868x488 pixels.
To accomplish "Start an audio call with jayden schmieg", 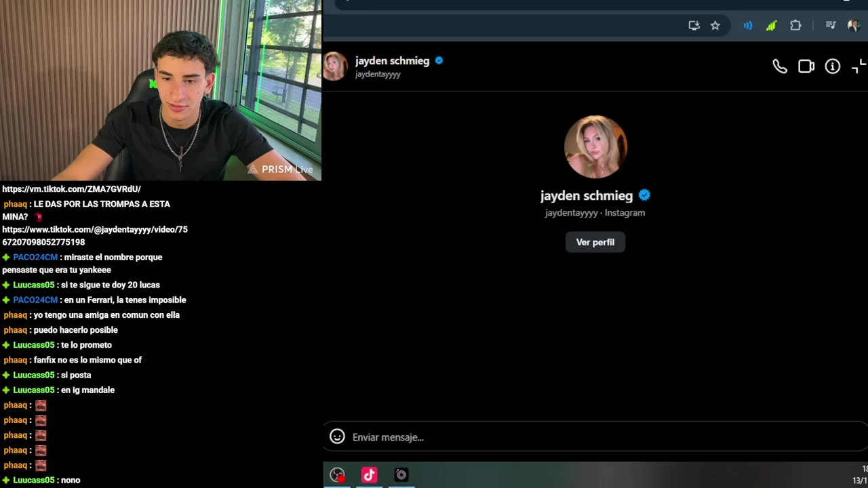I will pos(780,66).
